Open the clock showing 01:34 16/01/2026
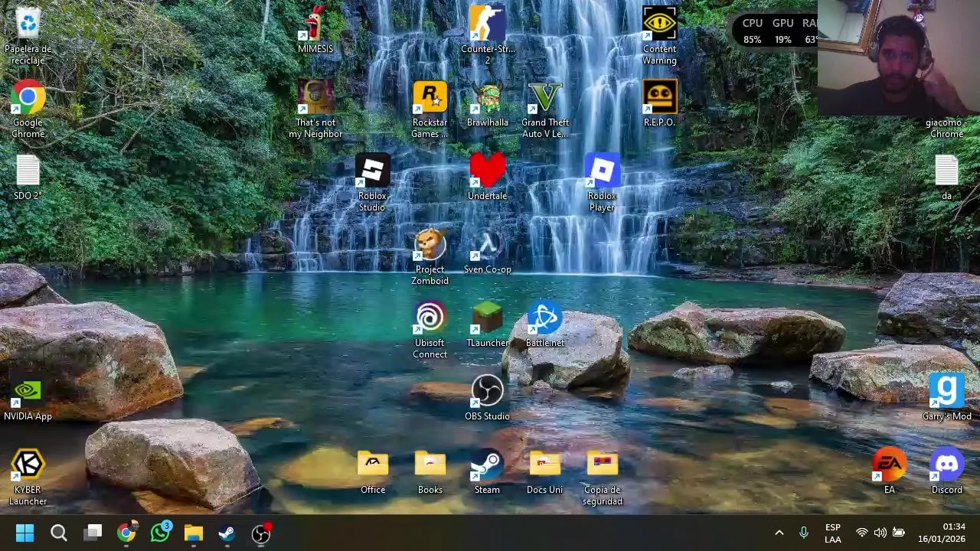 coord(942,533)
